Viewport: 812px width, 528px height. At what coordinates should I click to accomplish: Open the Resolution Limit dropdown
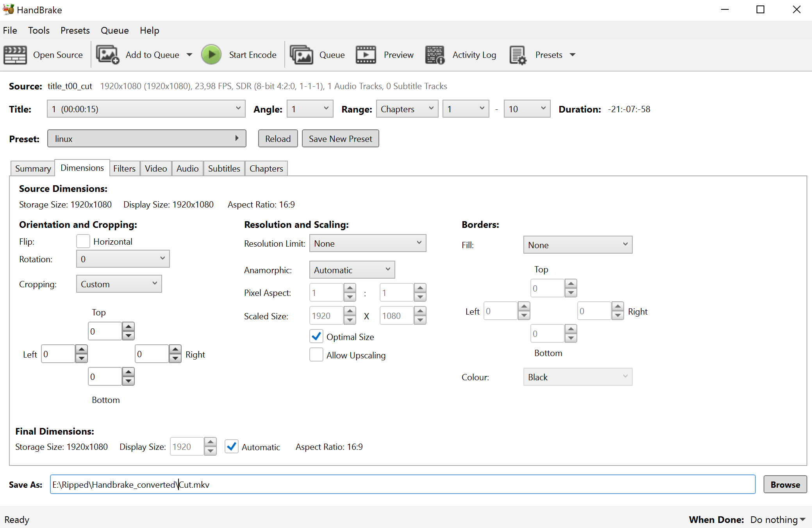pyautogui.click(x=368, y=243)
